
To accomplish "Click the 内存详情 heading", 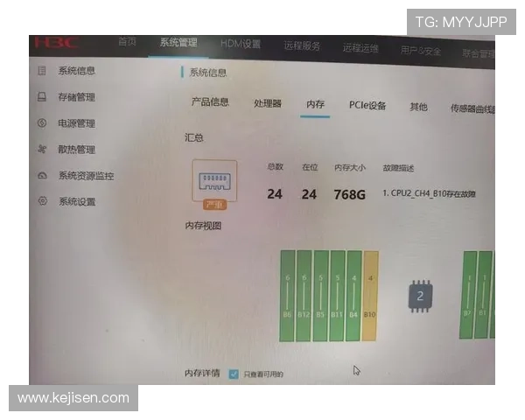I will coord(202,373).
